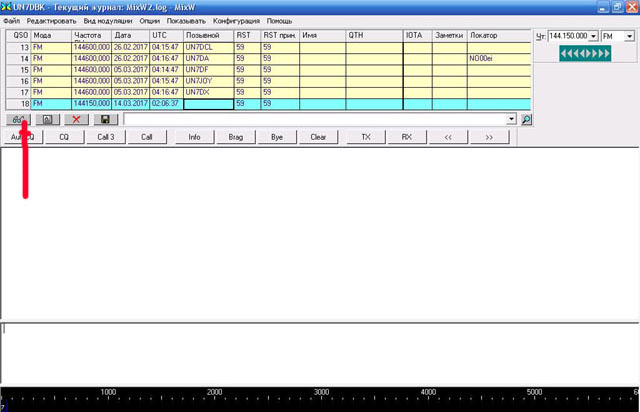This screenshot has height=412, width=640.
Task: Click the >> macro page button
Action: click(x=489, y=137)
